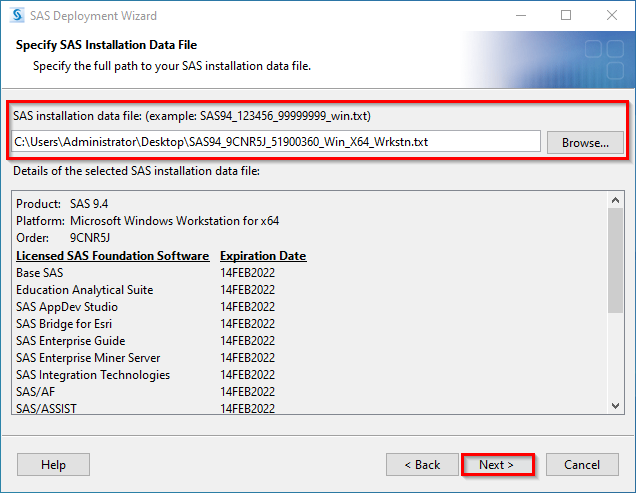The height and width of the screenshot is (493, 636).
Task: Select the 'SAS/ASSIST' entry
Action: 46,408
